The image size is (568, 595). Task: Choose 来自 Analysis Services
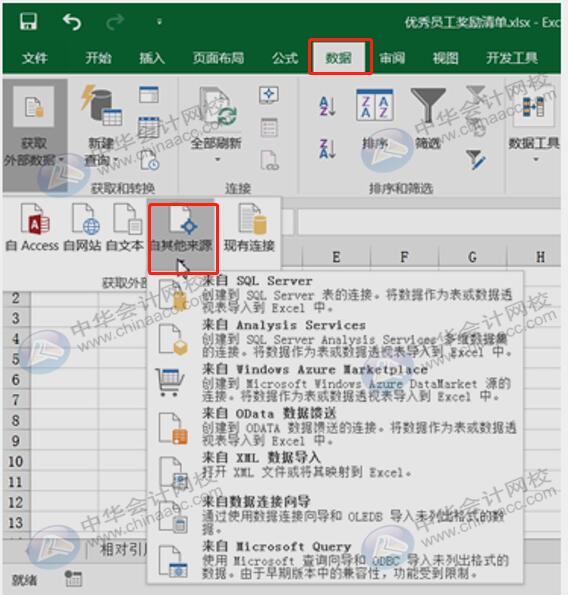click(335, 339)
